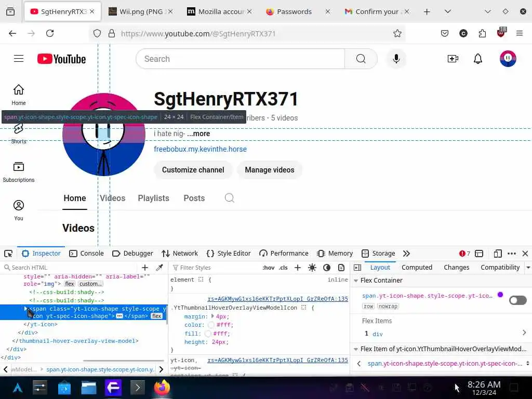
Task: Open the YouTube guide hamburger menu
Action: pyautogui.click(x=19, y=59)
